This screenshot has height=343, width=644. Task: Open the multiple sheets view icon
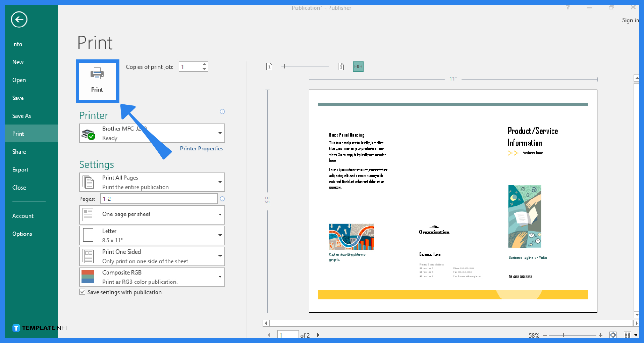pos(627,335)
